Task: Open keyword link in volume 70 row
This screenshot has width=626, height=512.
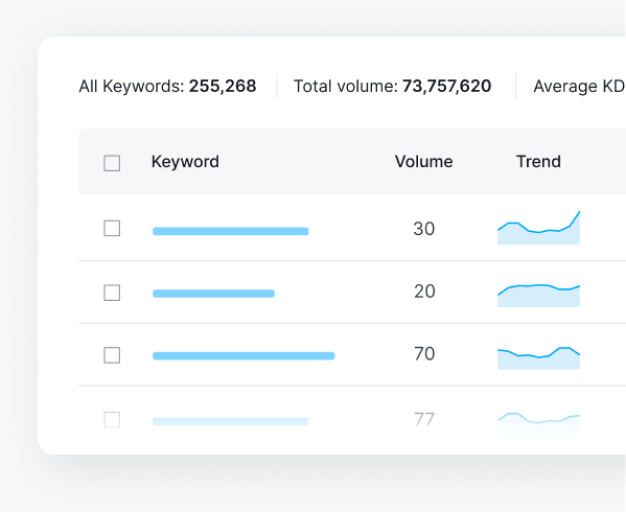Action: pos(244,356)
